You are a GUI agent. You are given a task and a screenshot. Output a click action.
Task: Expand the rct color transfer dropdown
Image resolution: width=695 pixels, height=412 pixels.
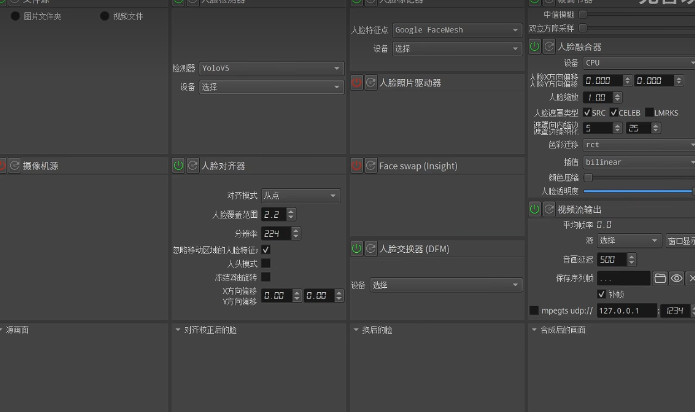coord(638,145)
